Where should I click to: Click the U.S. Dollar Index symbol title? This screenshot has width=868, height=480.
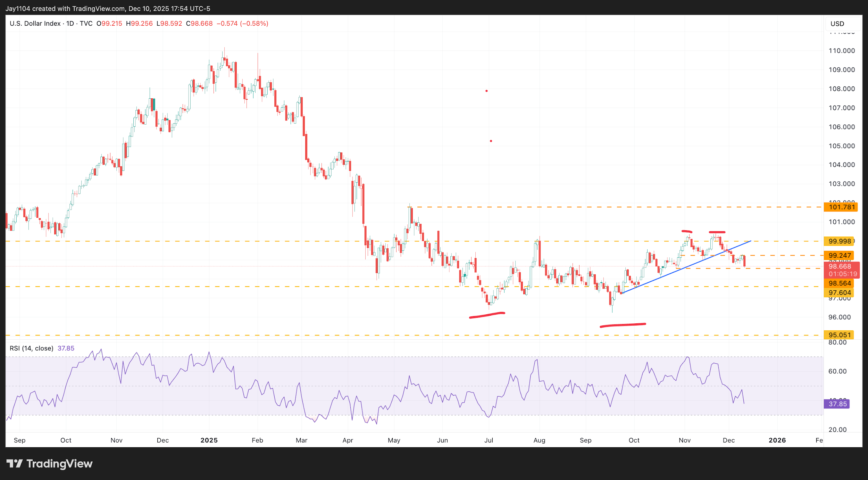35,24
